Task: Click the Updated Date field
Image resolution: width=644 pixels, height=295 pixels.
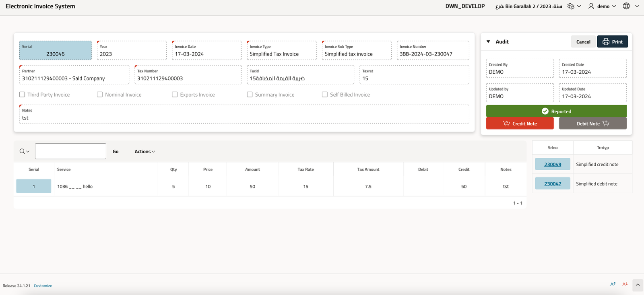Action: pos(593,93)
